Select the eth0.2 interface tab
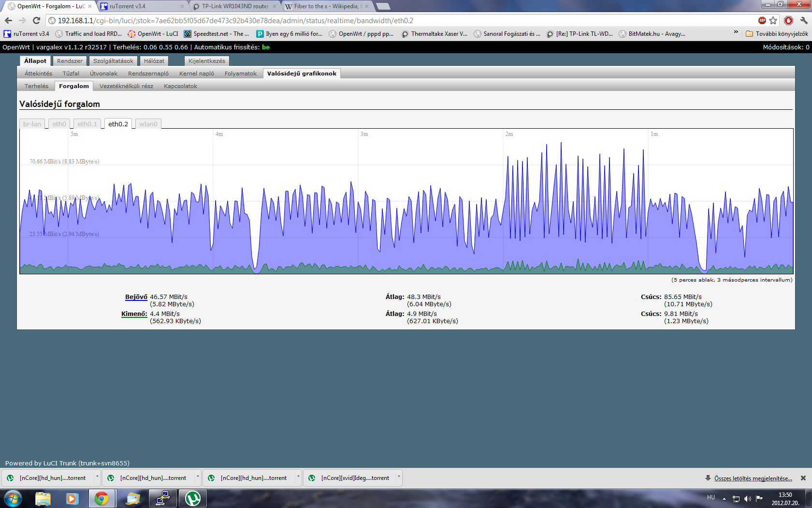812x508 pixels. pos(118,124)
